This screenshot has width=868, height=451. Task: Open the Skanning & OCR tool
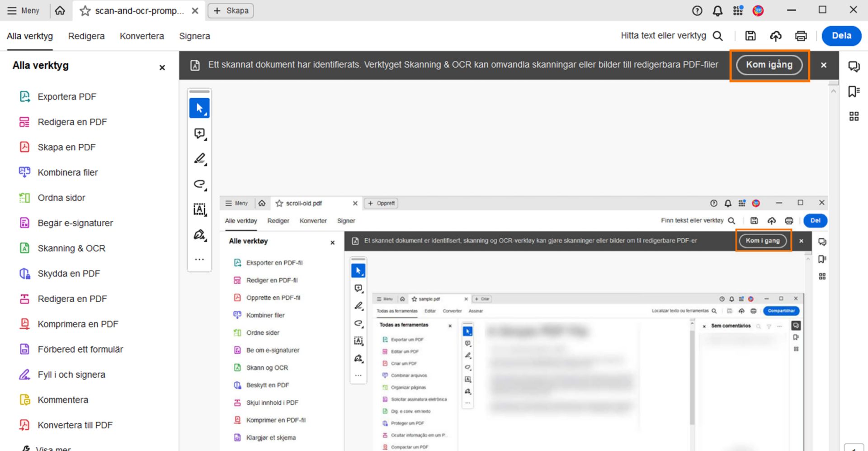click(62, 248)
